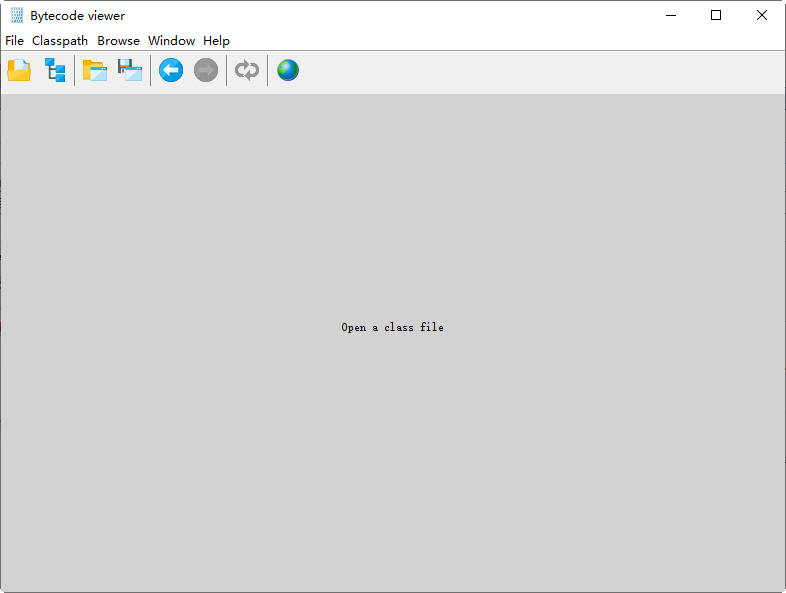The height and width of the screenshot is (593, 786).
Task: Click the yellow Open class file folder icon
Action: tap(19, 70)
